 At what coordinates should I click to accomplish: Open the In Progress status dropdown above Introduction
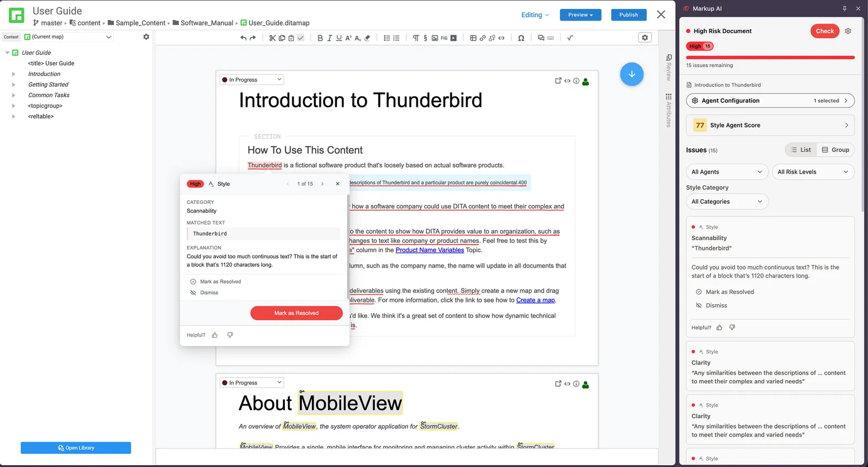coord(252,80)
